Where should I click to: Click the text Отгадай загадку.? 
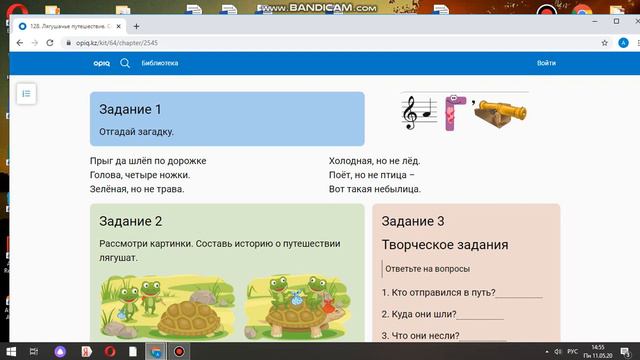click(136, 132)
